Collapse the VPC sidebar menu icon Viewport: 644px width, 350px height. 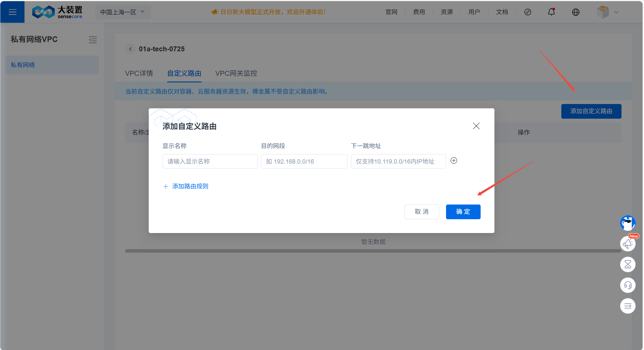coord(92,39)
